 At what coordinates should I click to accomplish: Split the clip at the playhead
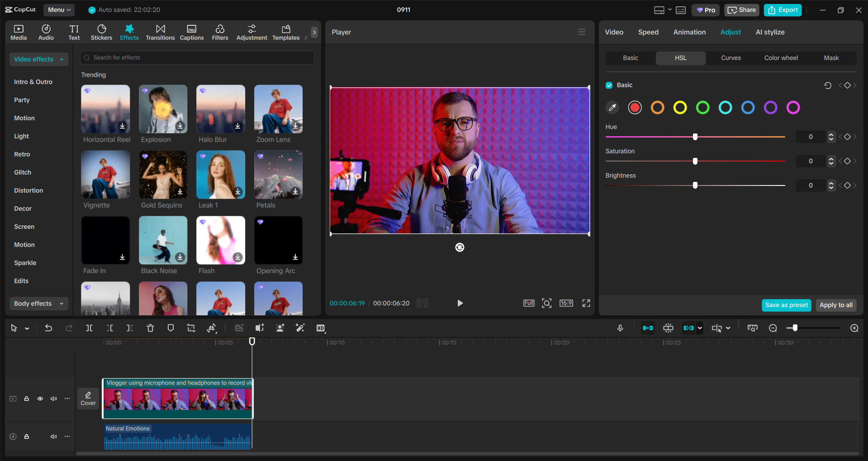coord(89,328)
